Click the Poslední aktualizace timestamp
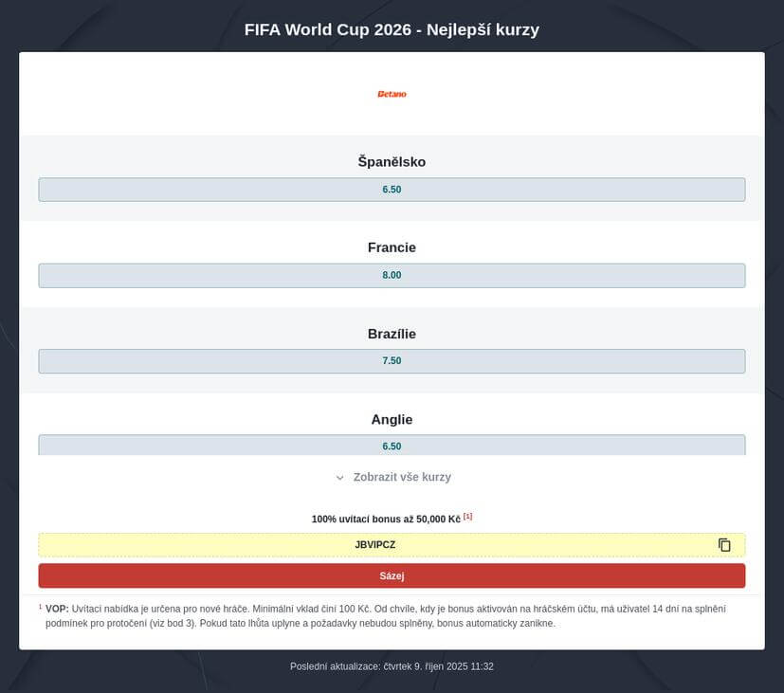Screen dimensions: 784x693 coord(392,666)
